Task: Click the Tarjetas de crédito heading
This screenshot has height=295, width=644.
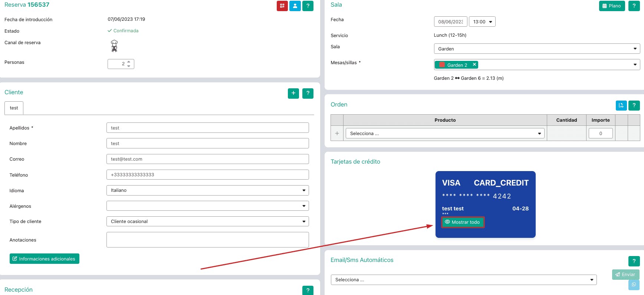Action: (x=355, y=161)
